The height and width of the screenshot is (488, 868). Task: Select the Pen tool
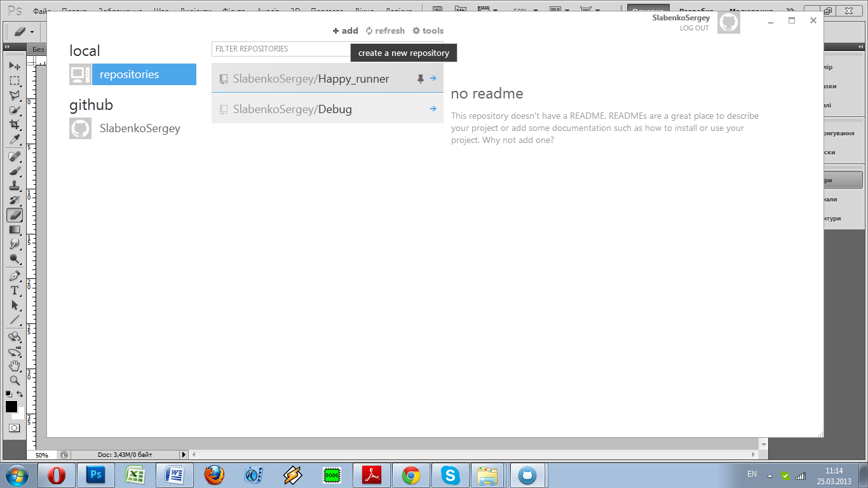pos(15,276)
